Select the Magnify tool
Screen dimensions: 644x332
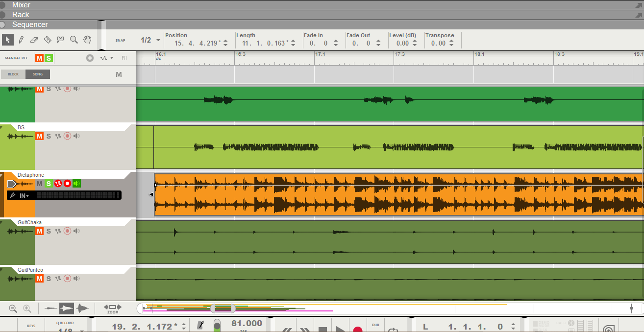tap(74, 40)
